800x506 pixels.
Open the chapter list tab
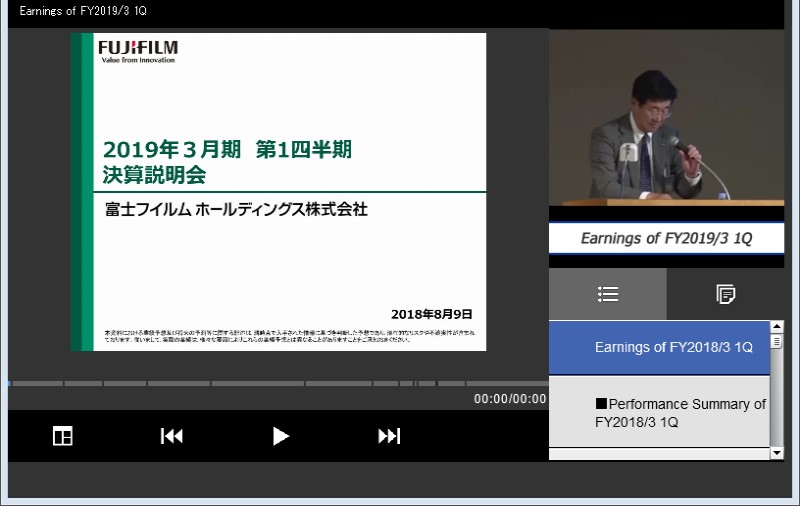point(608,294)
